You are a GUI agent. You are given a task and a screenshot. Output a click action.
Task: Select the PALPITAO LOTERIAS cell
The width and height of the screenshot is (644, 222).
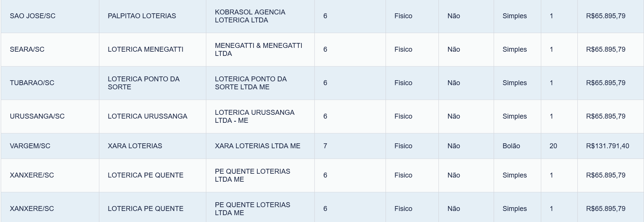(152, 16)
